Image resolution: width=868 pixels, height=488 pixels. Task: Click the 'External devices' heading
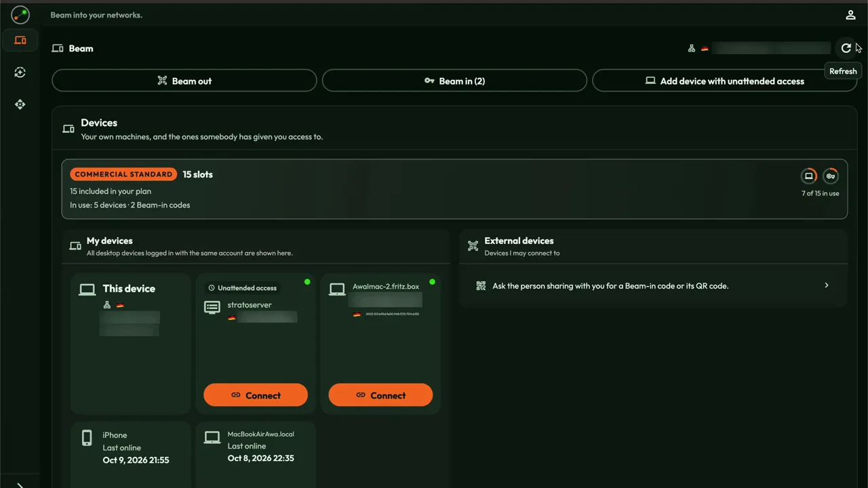[x=519, y=241]
